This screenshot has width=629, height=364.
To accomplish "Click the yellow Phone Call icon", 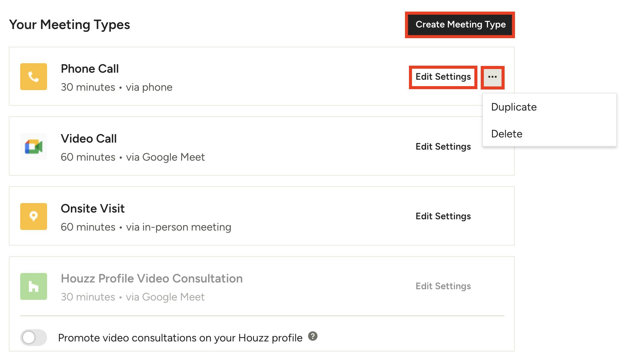I will [34, 77].
